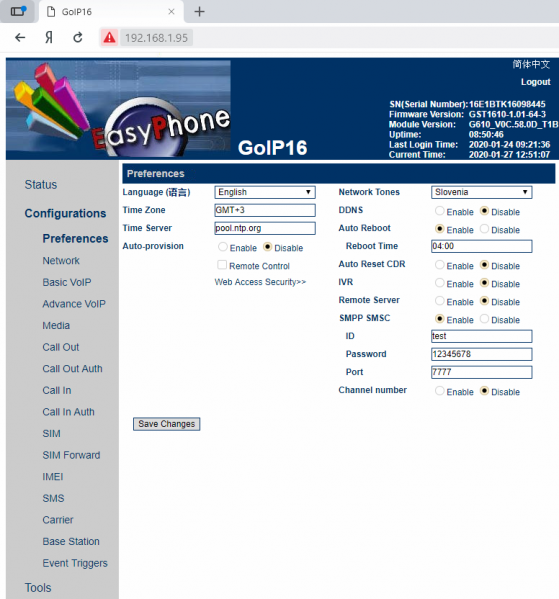The width and height of the screenshot is (559, 599).
Task: Click the SMPP Port field
Action: (481, 372)
